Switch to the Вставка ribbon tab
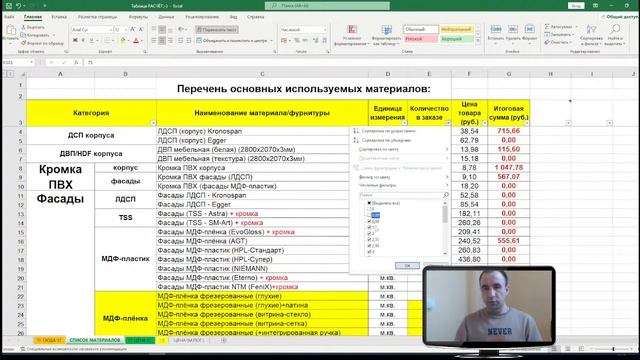The width and height of the screenshot is (640, 360). 59,17
